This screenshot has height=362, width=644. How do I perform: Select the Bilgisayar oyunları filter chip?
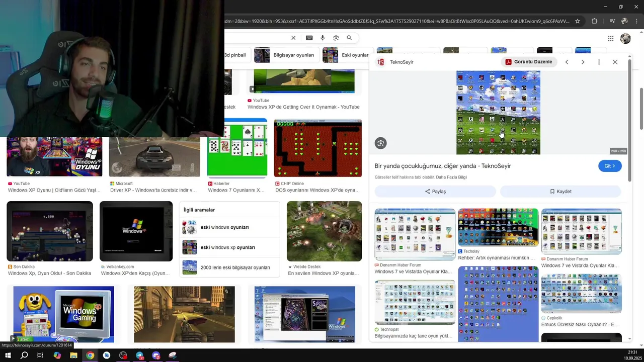[x=286, y=55]
